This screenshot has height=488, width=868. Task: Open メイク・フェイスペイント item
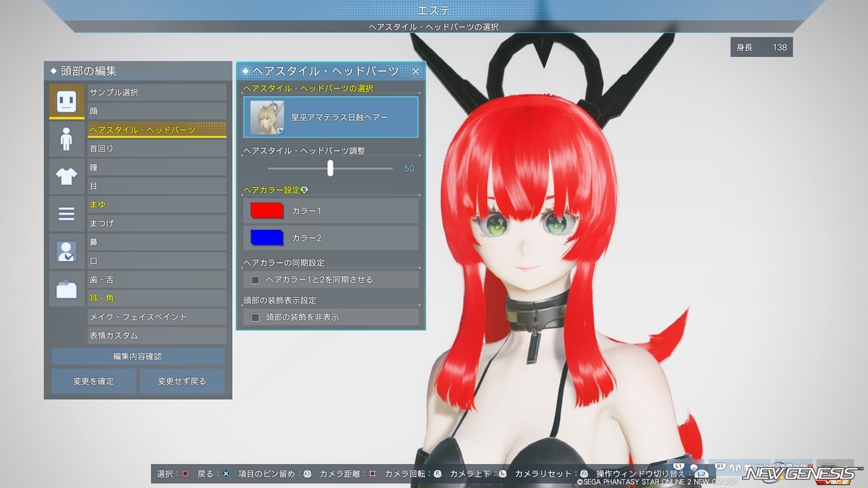157,317
